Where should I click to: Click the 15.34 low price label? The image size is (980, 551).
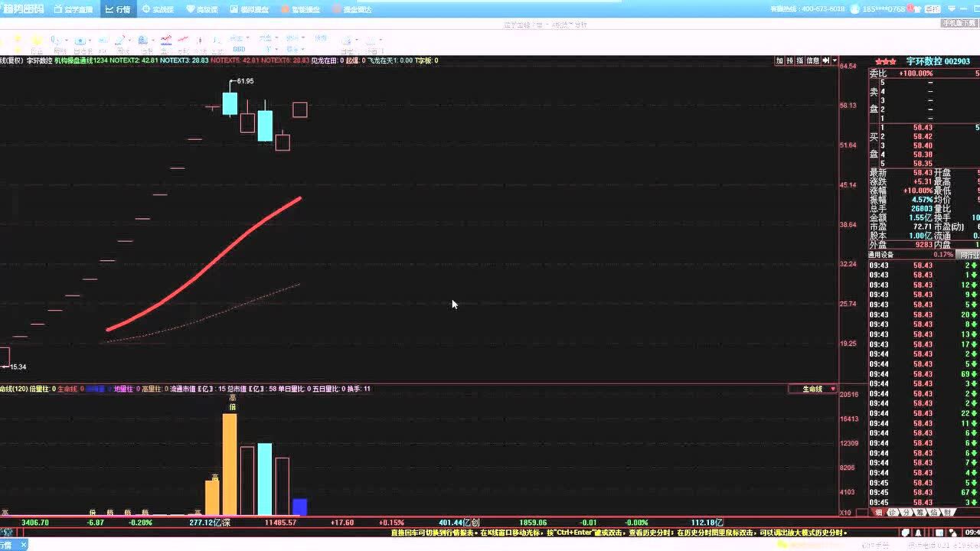click(17, 367)
